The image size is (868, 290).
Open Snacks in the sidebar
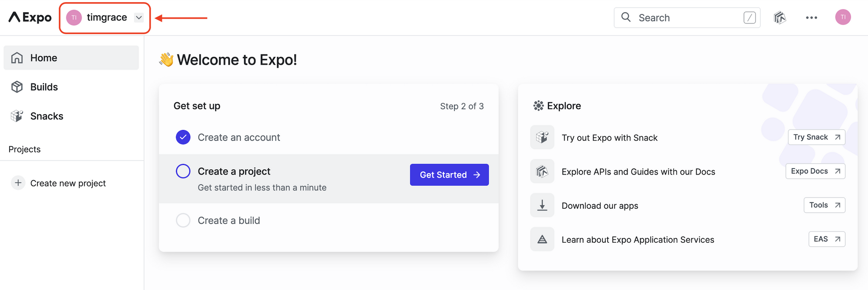[x=71, y=116]
